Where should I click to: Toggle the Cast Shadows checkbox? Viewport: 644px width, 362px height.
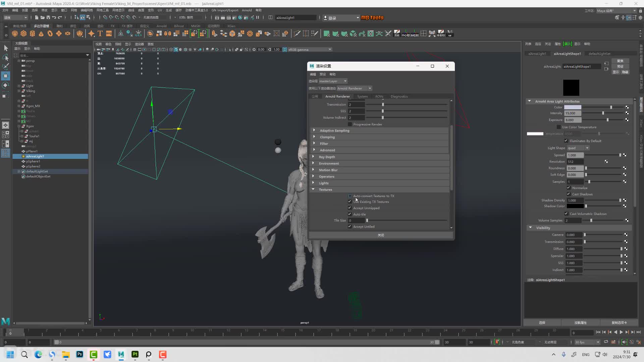[x=569, y=194]
